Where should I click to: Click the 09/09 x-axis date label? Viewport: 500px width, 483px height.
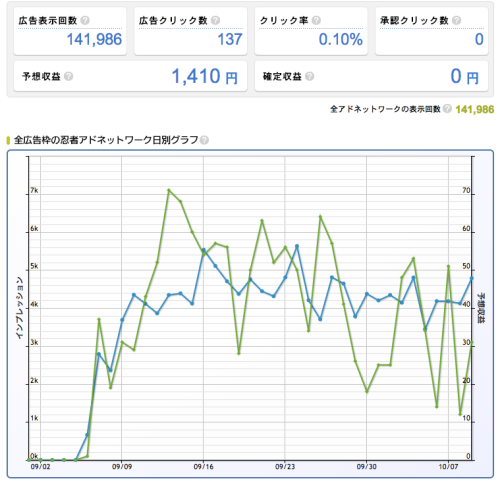(x=122, y=467)
